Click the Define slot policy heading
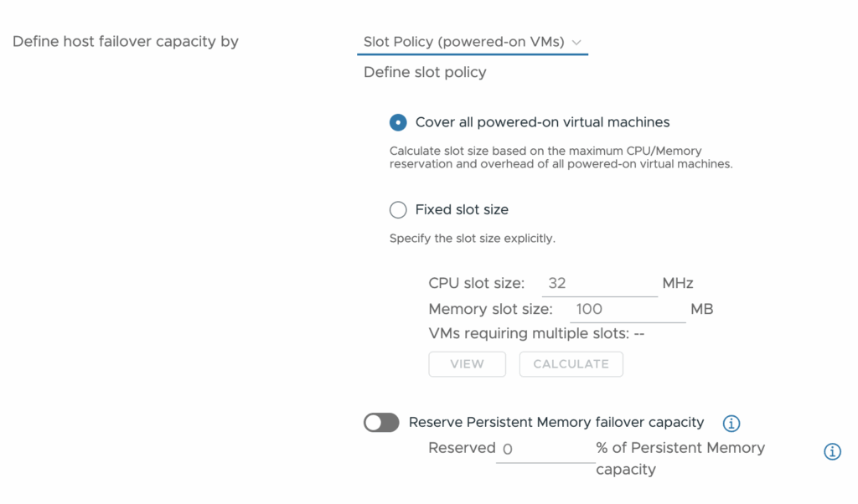The height and width of the screenshot is (504, 858). pyautogui.click(x=425, y=73)
